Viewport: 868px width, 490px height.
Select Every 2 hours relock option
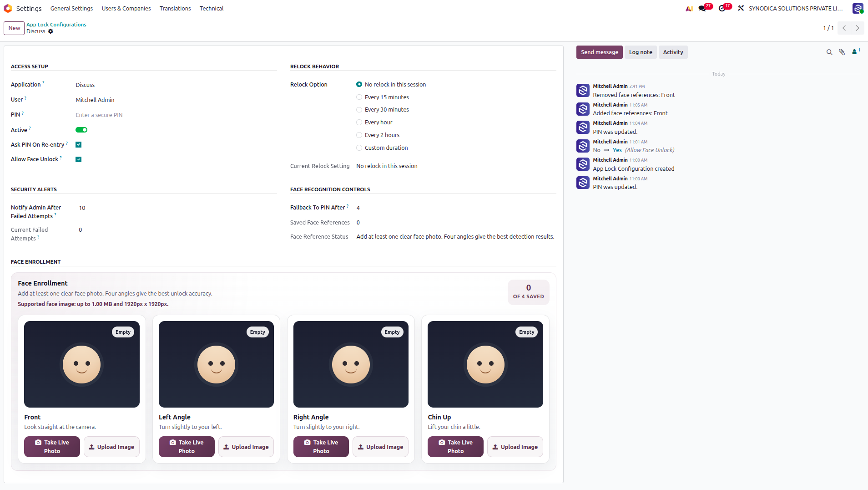coord(359,135)
